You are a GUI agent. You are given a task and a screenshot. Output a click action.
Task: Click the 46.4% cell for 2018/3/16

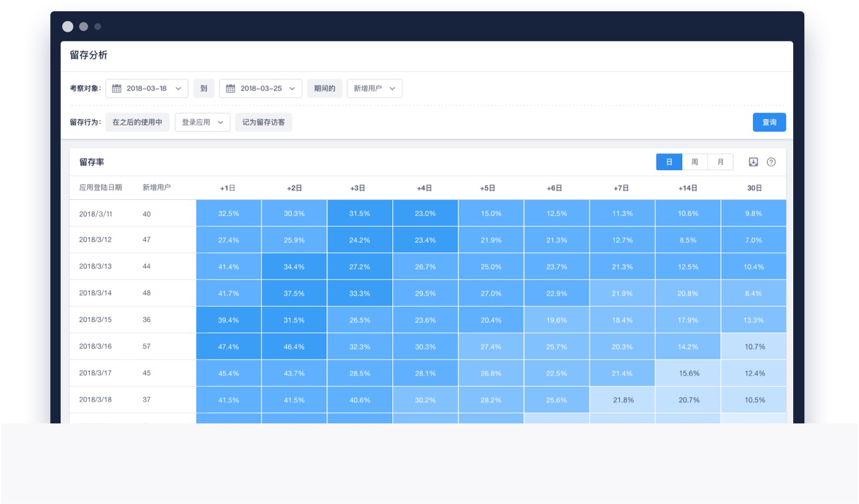(x=294, y=346)
